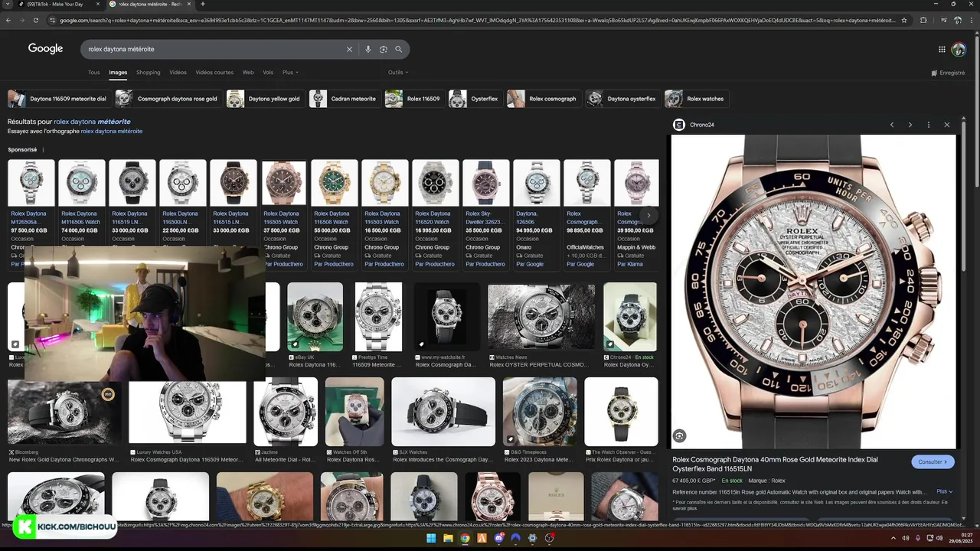This screenshot has height=551, width=980.
Task: Switch to the Vidéos courtes tab
Action: click(x=214, y=73)
